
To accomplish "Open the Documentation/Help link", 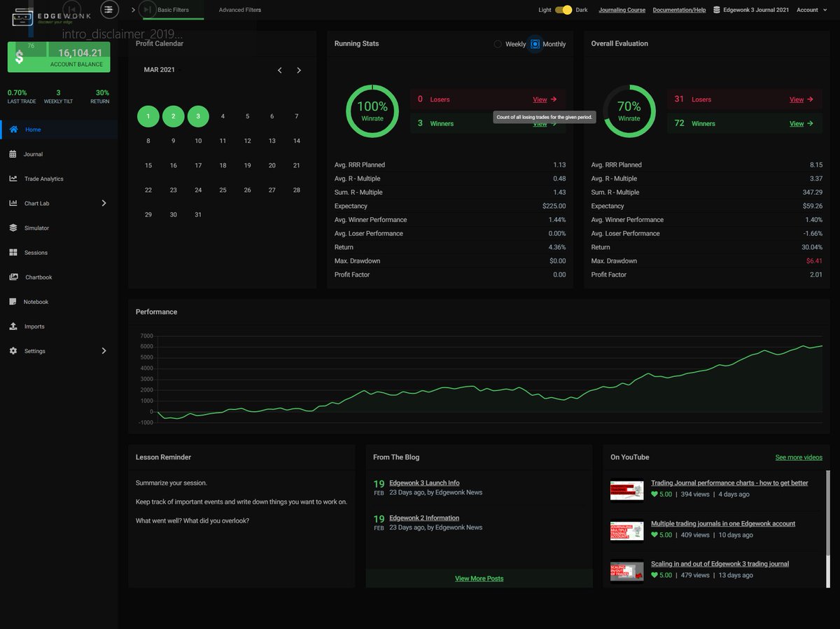I will coord(679,10).
